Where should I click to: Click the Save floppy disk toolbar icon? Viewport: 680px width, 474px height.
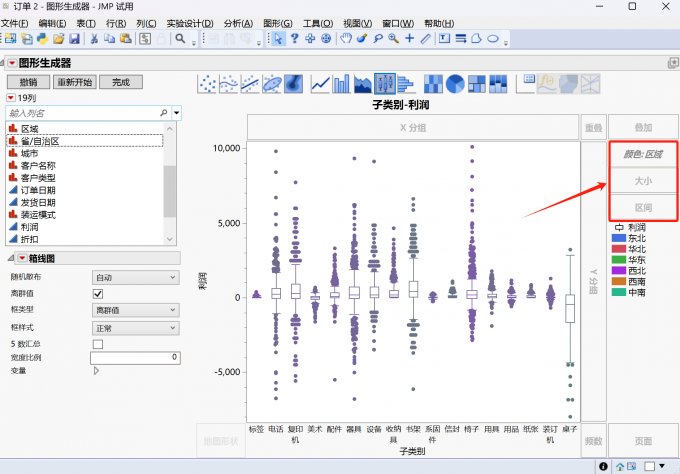75,39
